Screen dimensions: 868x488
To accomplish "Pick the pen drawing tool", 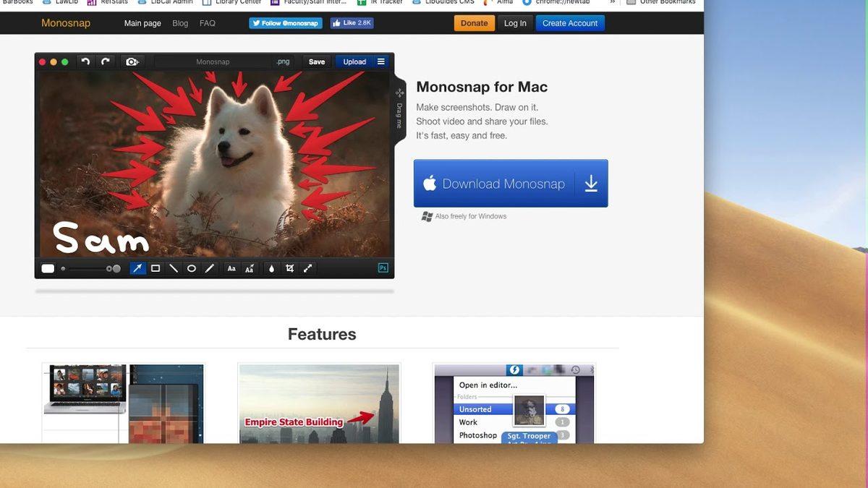I will (x=210, y=268).
